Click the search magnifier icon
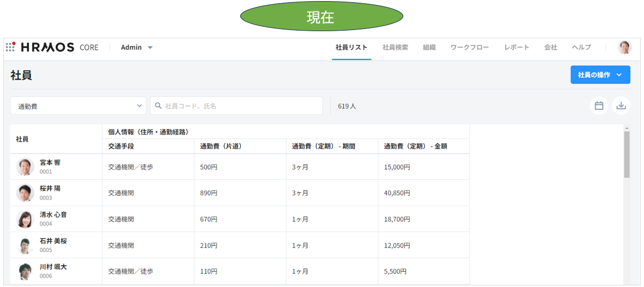The image size is (644, 287). point(158,106)
